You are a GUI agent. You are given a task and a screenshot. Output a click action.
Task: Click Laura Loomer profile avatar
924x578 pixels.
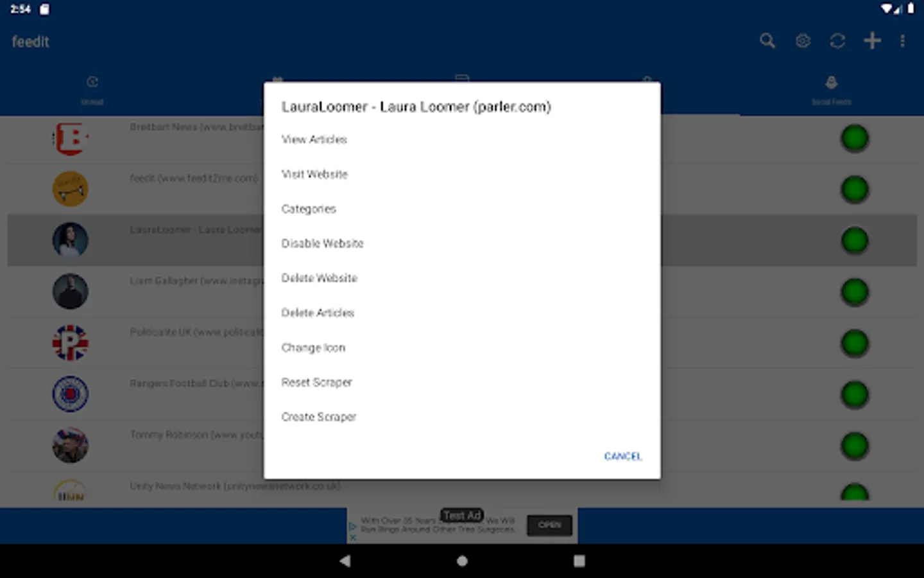[x=70, y=240]
